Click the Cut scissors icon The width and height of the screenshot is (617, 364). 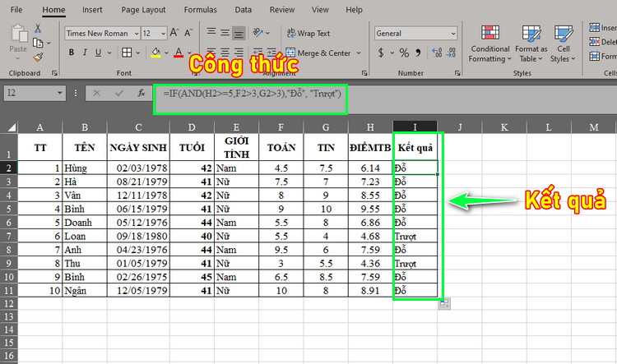coord(38,28)
